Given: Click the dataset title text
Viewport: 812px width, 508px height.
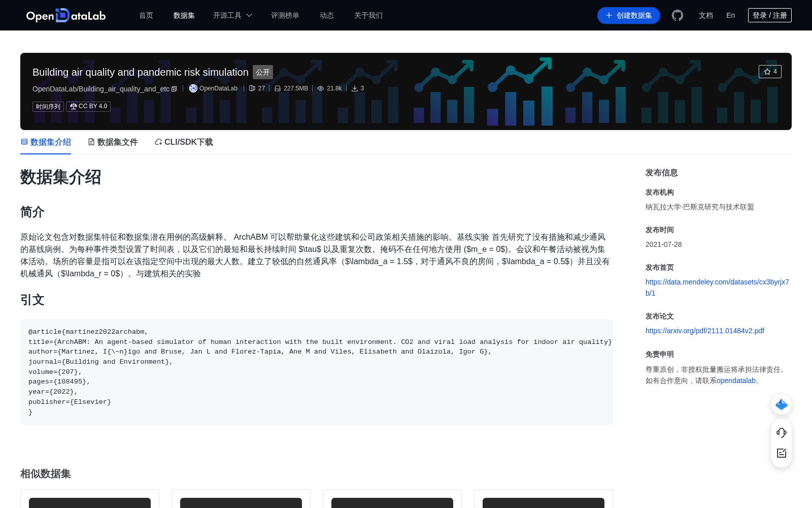Looking at the screenshot, I should [x=141, y=72].
